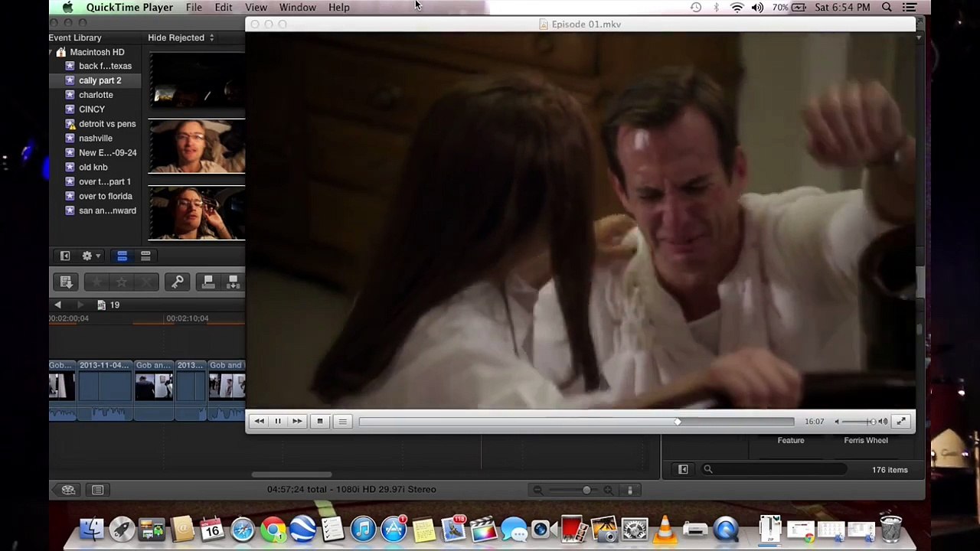Open the Hide Rejected filter dropdown
Screen dimensions: 980x551
181,37
